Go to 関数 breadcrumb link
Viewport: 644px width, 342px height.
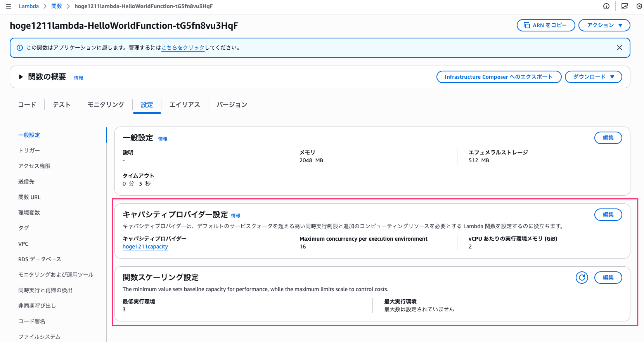tap(57, 6)
